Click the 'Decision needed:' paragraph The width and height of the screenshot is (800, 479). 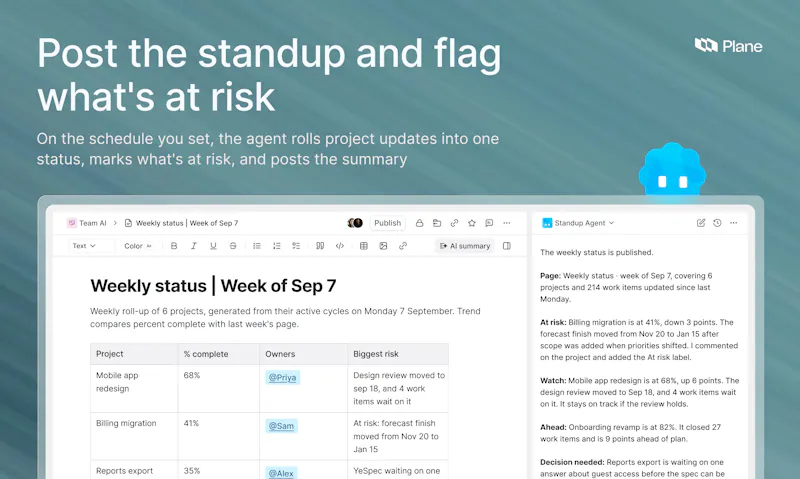pos(633,468)
